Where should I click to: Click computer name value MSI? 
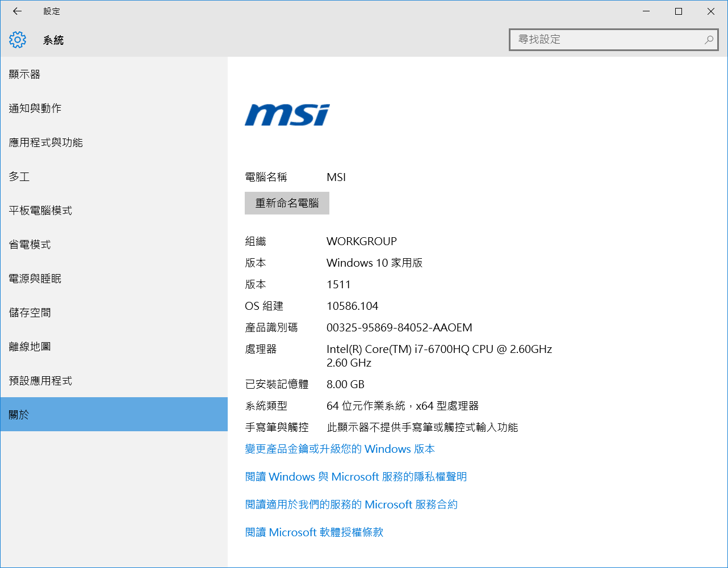[336, 177]
